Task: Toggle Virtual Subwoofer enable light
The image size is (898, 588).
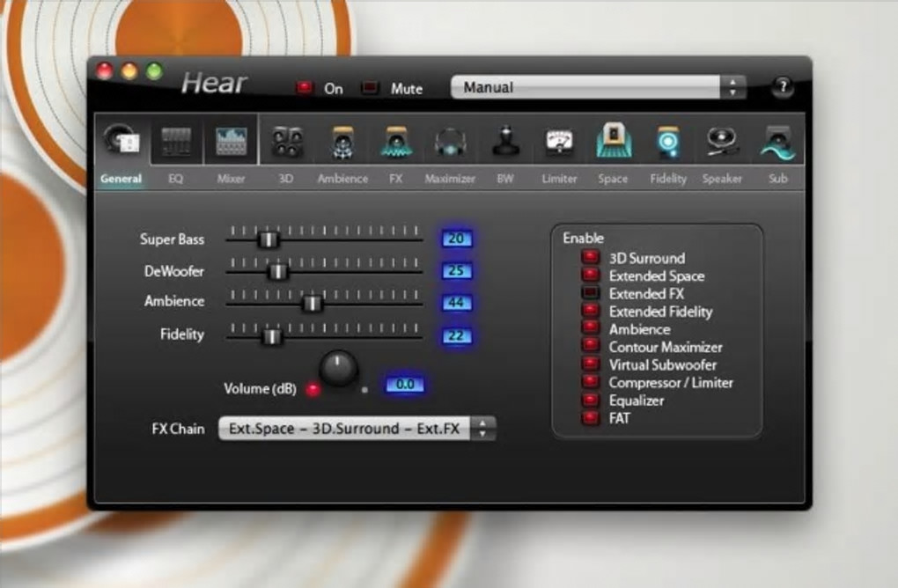Action: point(591,364)
